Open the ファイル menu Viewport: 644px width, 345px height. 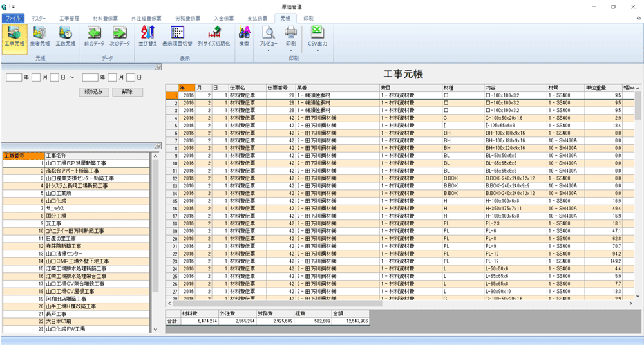click(x=14, y=19)
